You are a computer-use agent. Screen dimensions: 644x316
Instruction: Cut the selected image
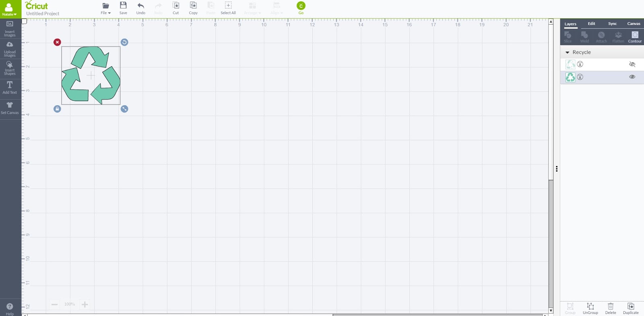[176, 8]
